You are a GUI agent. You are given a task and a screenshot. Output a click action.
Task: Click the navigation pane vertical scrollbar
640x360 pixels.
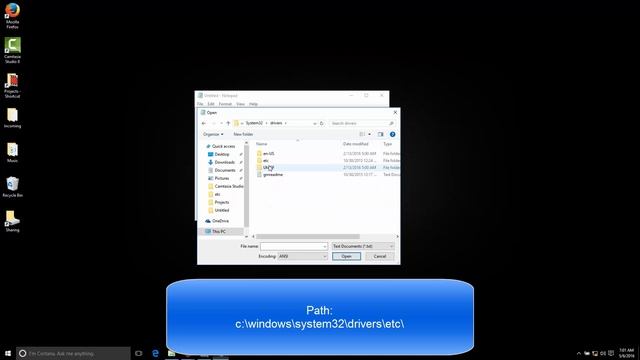246,186
